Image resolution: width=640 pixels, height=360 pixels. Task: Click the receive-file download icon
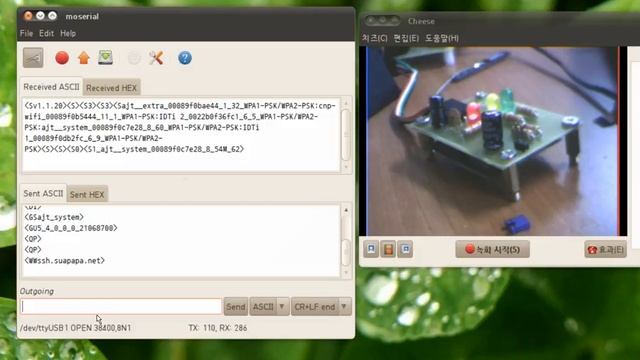tap(105, 58)
